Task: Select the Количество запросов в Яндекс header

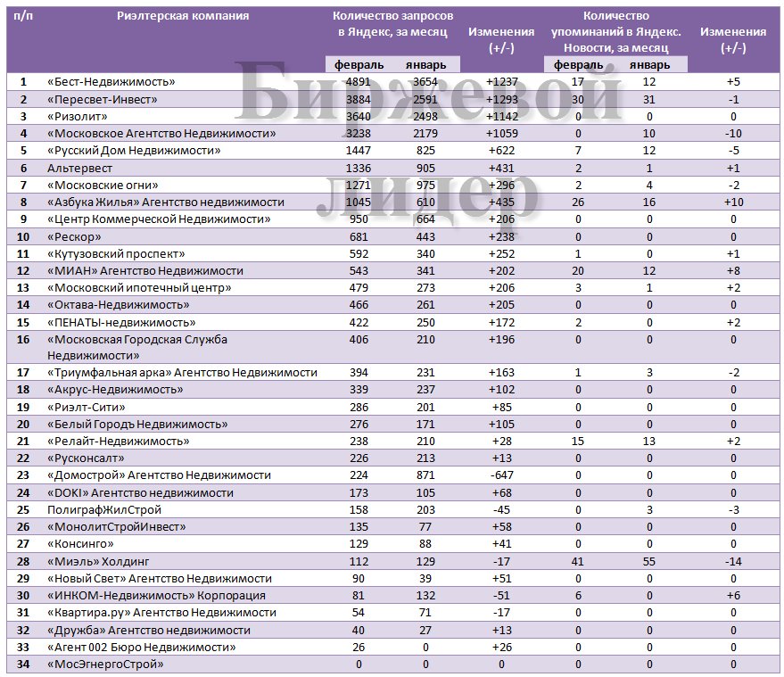Action: point(393,24)
